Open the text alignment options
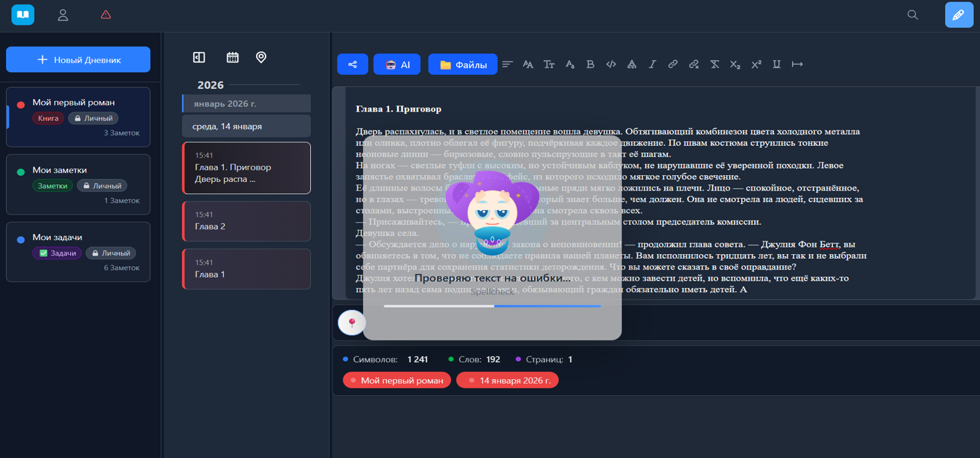This screenshot has height=458, width=980. (507, 64)
